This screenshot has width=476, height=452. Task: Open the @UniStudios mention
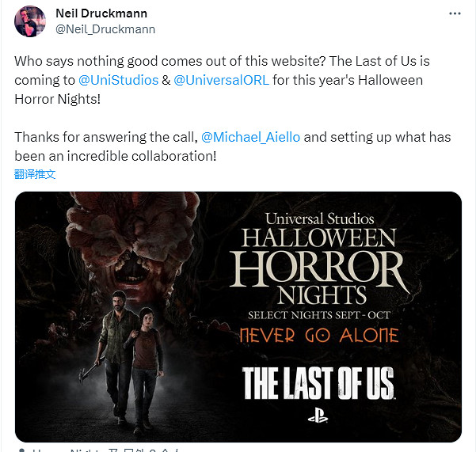(x=118, y=81)
